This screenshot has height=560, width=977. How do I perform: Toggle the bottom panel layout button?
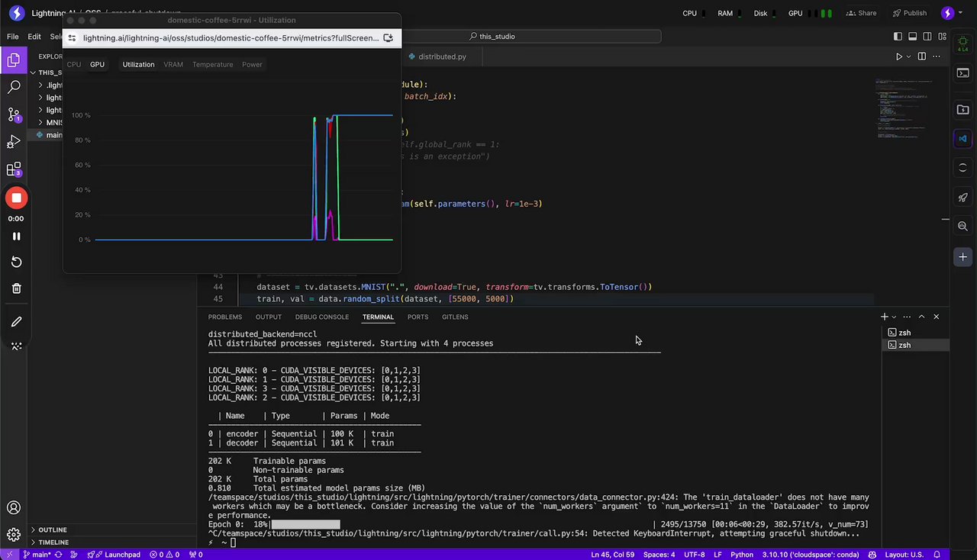(913, 37)
